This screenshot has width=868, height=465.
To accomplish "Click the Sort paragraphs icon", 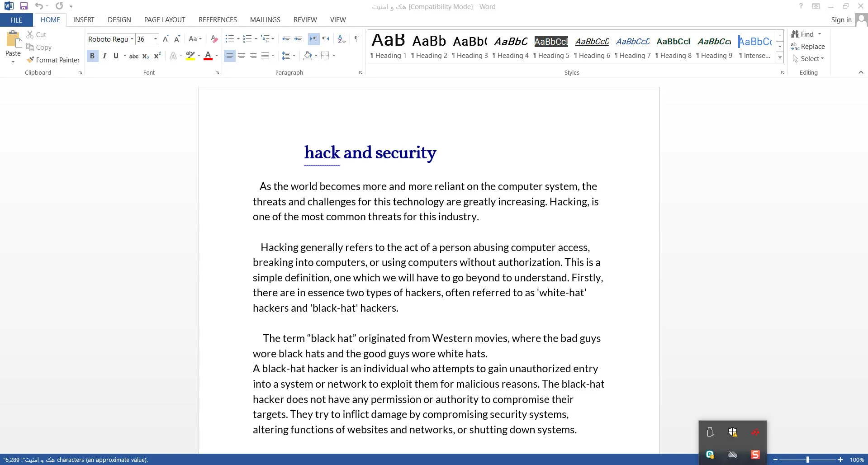I will 342,39.
